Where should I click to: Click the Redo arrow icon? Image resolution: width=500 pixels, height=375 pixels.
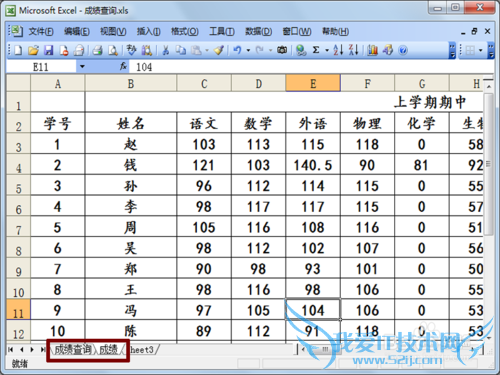(x=259, y=50)
